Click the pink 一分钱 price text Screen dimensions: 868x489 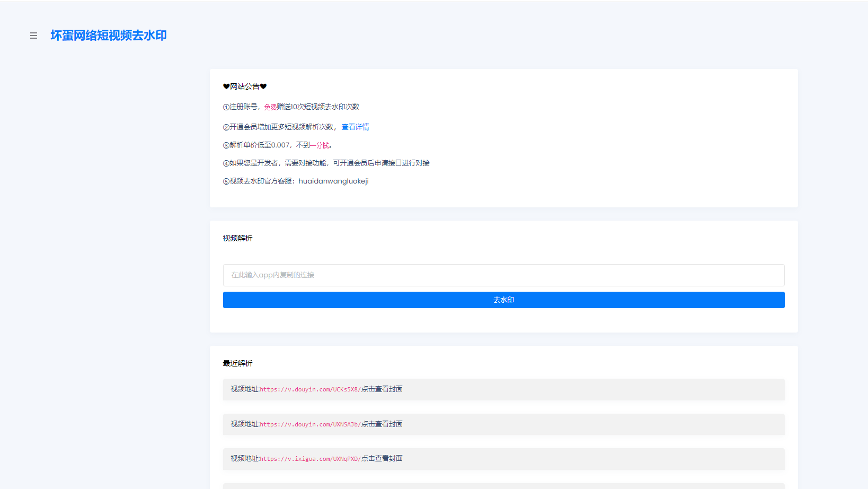pos(320,145)
